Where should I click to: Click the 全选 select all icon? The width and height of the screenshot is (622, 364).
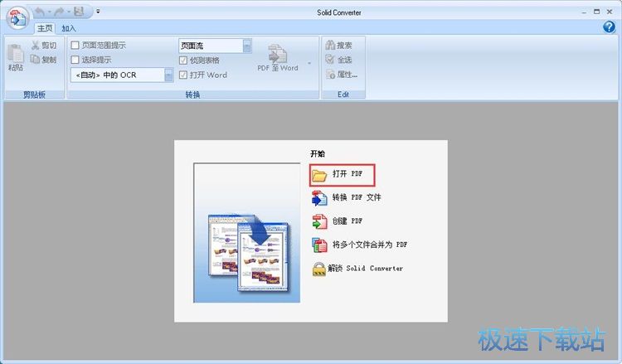[330, 60]
